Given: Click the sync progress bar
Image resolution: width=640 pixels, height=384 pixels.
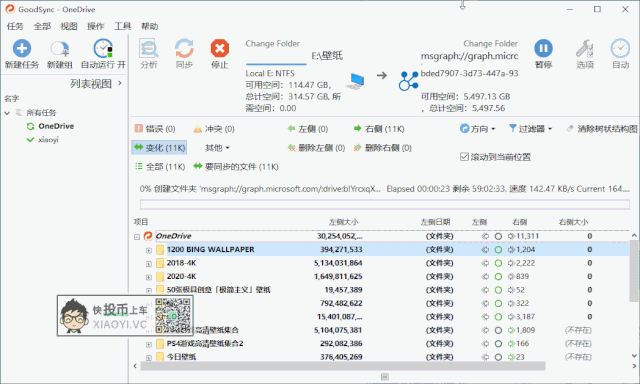Looking at the screenshot, I should click(x=384, y=204).
